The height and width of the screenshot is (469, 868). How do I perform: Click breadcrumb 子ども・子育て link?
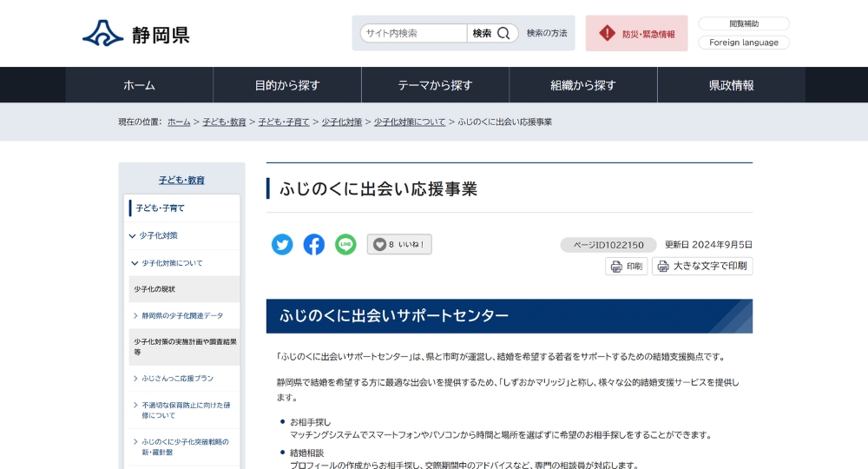pyautogui.click(x=284, y=122)
